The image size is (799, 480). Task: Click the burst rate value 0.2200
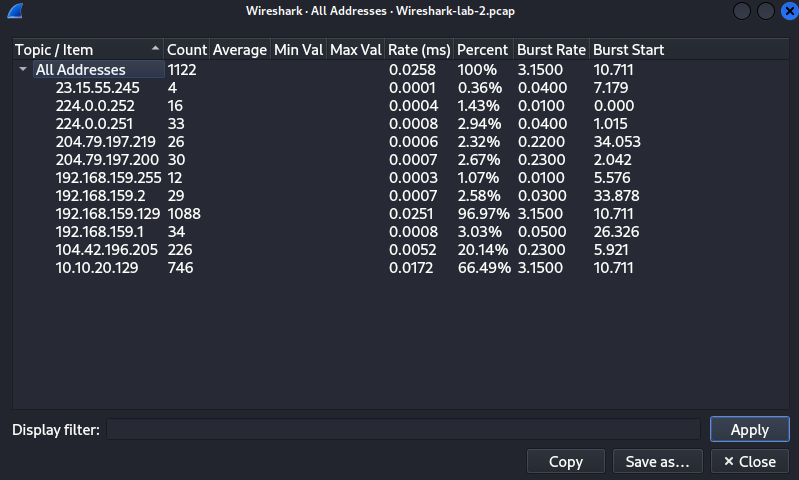[541, 142]
